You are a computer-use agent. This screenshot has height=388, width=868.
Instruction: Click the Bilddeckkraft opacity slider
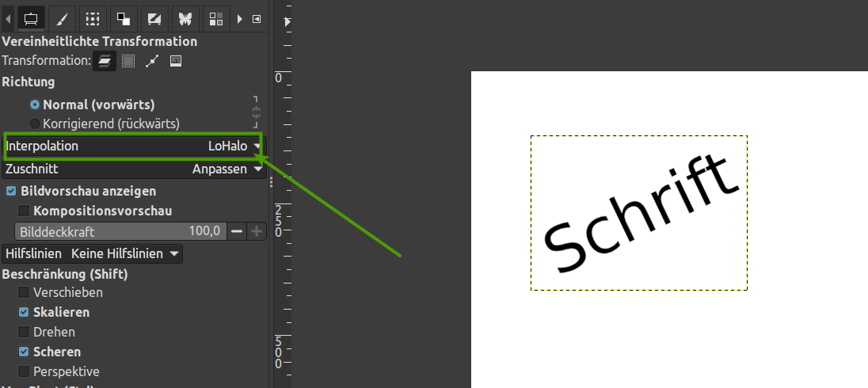[x=120, y=231]
